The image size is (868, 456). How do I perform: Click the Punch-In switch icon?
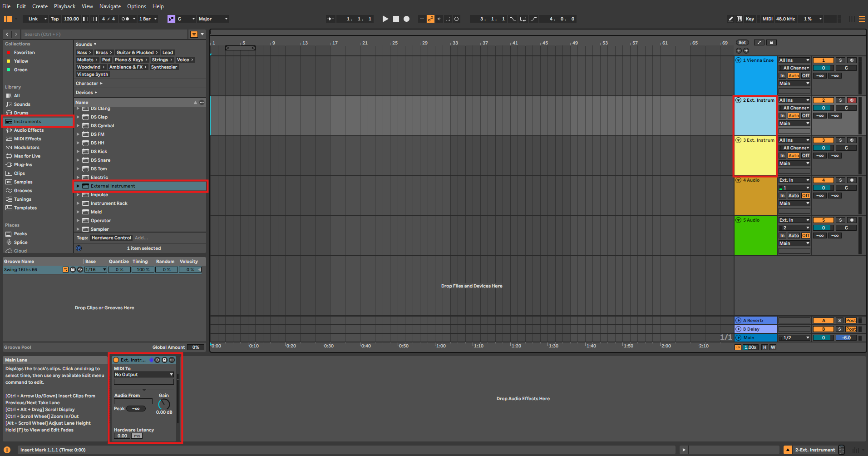[x=513, y=19]
